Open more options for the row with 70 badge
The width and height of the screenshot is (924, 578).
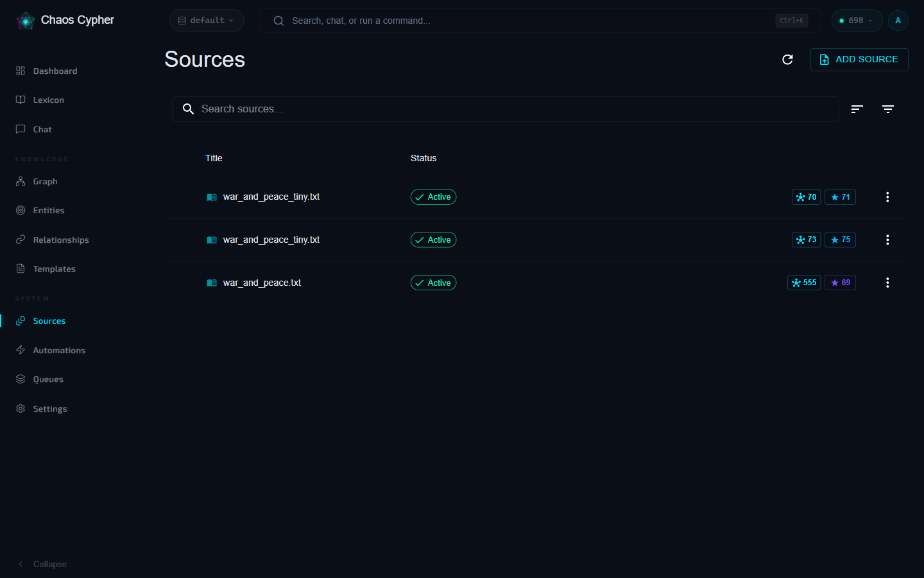[x=887, y=197]
